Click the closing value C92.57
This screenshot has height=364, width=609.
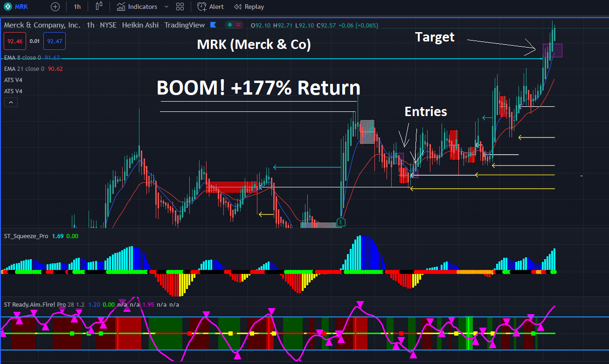tap(326, 25)
